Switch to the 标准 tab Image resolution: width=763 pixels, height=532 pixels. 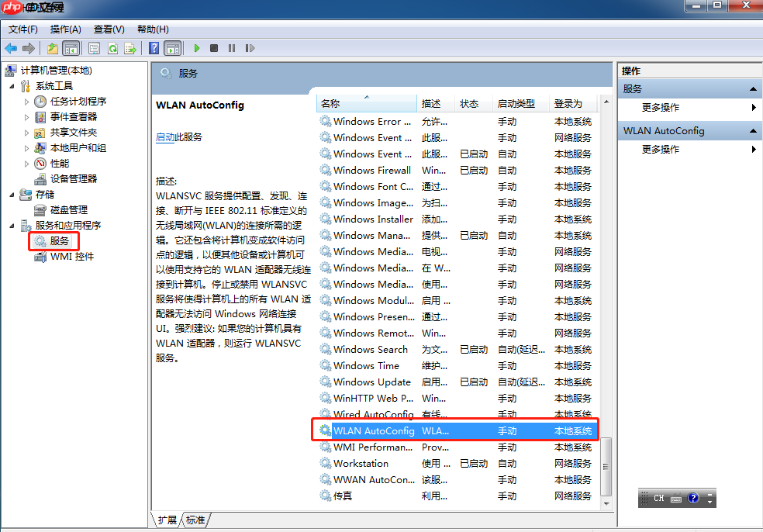196,520
